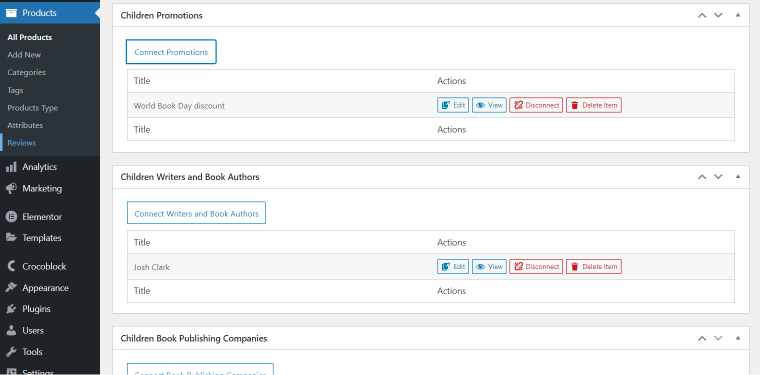Disconnect the World Book Day discount promotion

(x=536, y=105)
